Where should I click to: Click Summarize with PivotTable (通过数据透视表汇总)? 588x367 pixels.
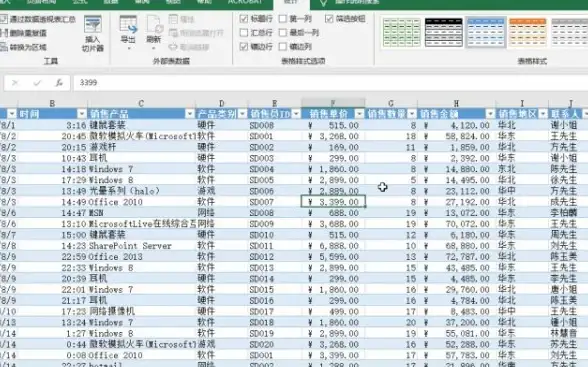tap(38, 19)
